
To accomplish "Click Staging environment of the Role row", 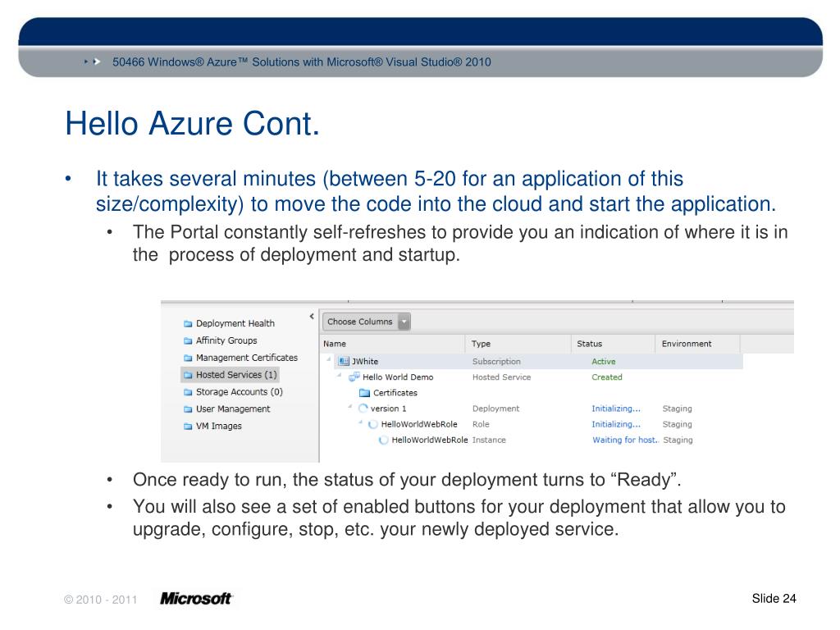I will (x=677, y=424).
